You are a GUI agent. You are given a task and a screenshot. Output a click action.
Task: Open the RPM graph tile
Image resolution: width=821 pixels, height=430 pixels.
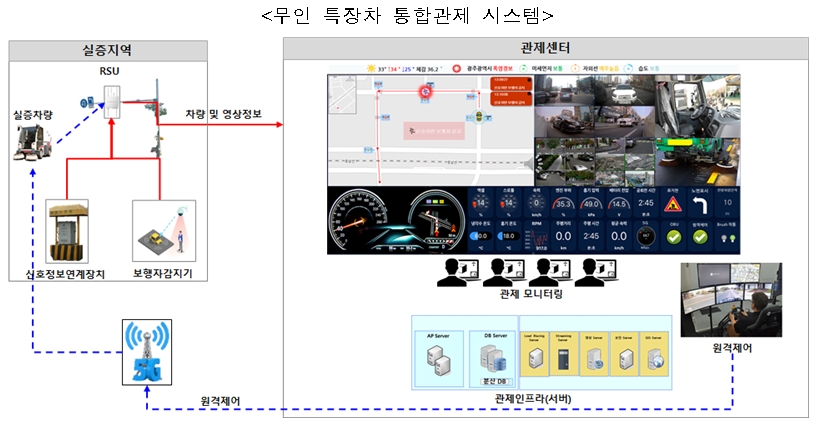[536, 236]
